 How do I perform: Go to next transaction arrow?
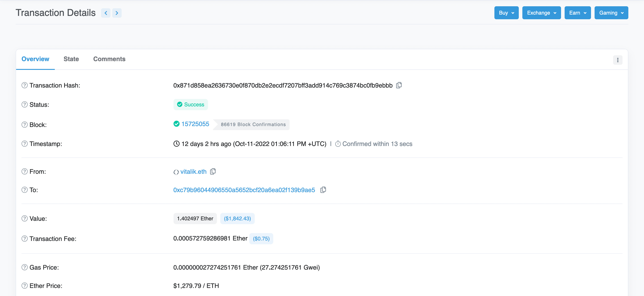[117, 13]
